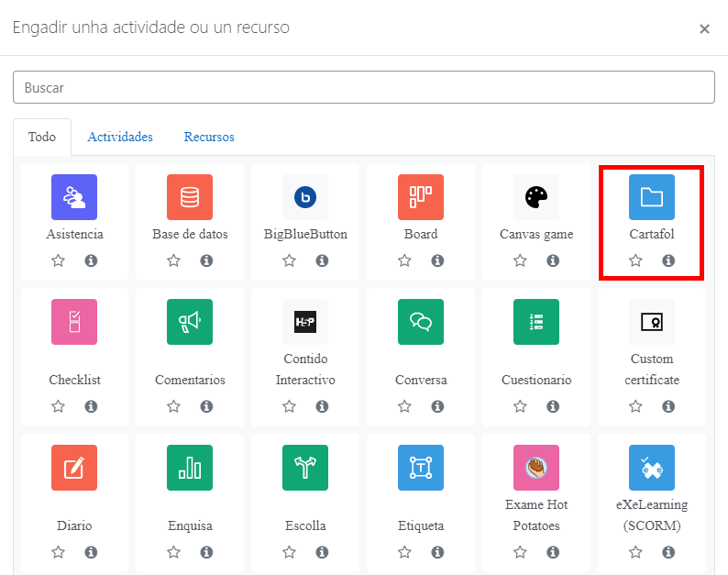Close the activity chooser dialog
This screenshot has height=575, width=728.
pyautogui.click(x=704, y=28)
